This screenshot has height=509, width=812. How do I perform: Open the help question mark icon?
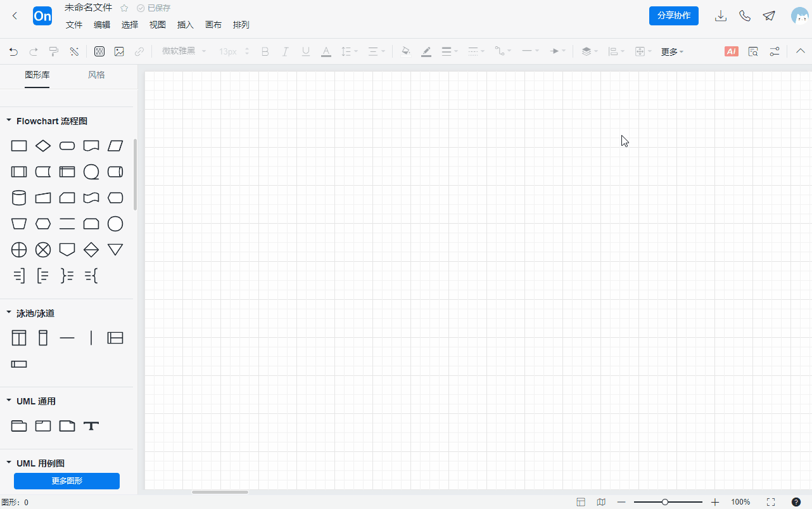[x=796, y=502]
